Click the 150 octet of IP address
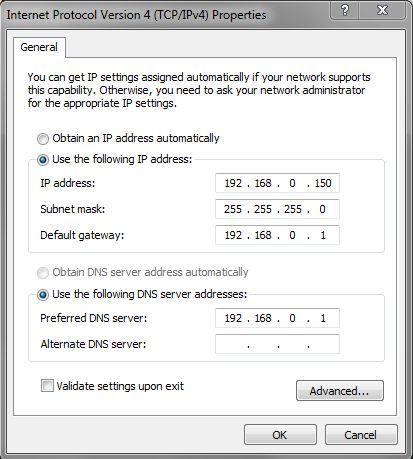This screenshot has width=413, height=459. (x=323, y=183)
